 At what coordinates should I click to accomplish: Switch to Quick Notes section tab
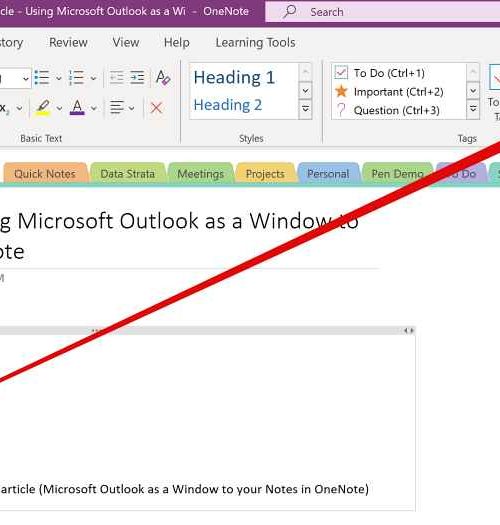pyautogui.click(x=45, y=174)
